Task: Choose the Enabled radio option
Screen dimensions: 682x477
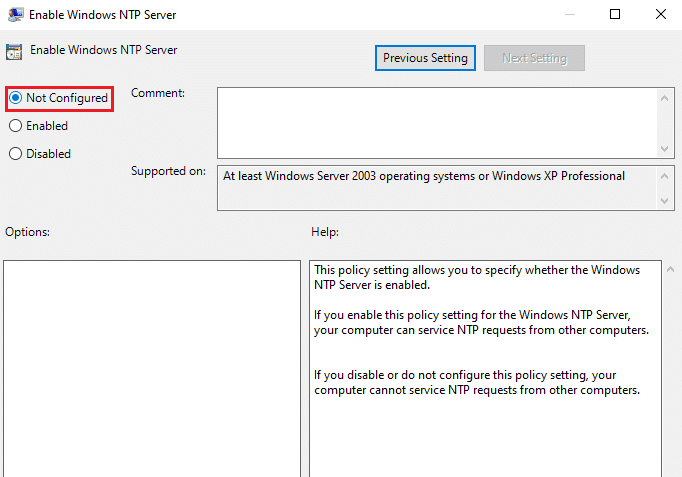Action: click(15, 126)
